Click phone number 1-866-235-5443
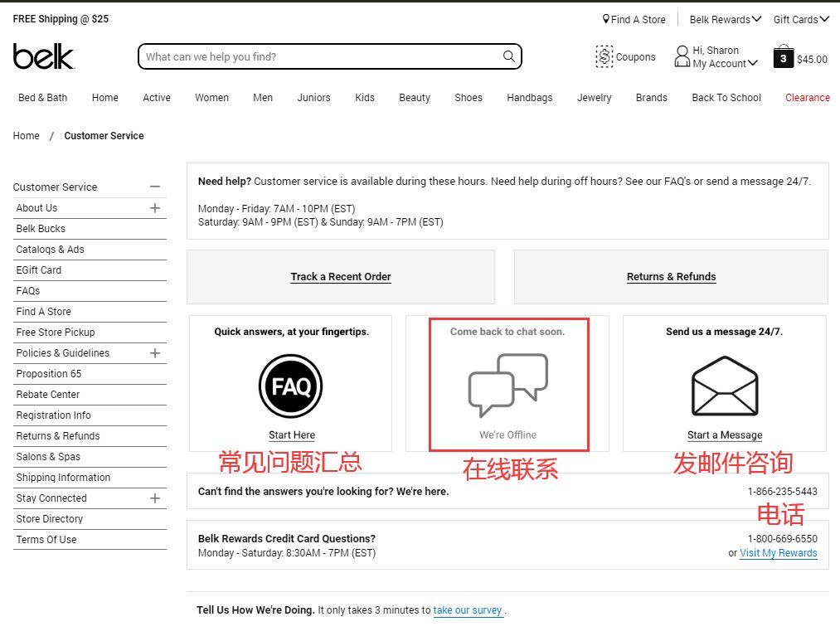 [783, 491]
